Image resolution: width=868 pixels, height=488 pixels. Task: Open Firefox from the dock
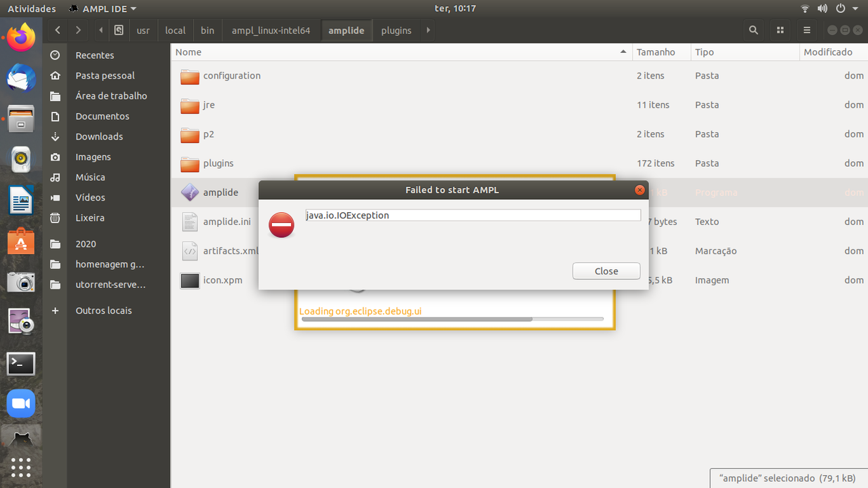point(21,38)
